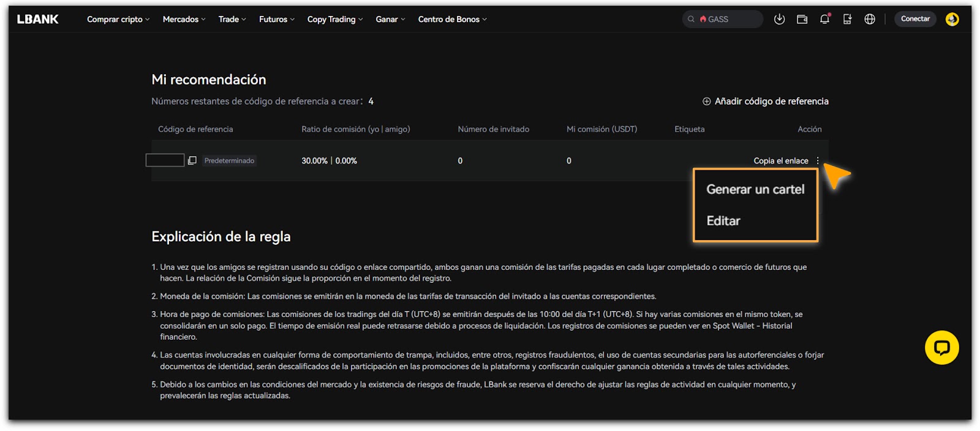Expand the Futuros dropdown menu
This screenshot has width=980, height=431.
coord(276,19)
